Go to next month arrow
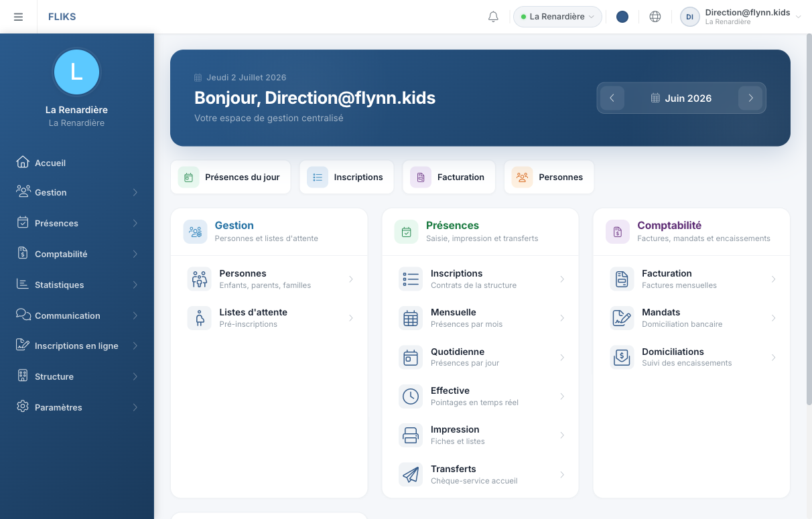This screenshot has height=519, width=812. click(x=750, y=98)
